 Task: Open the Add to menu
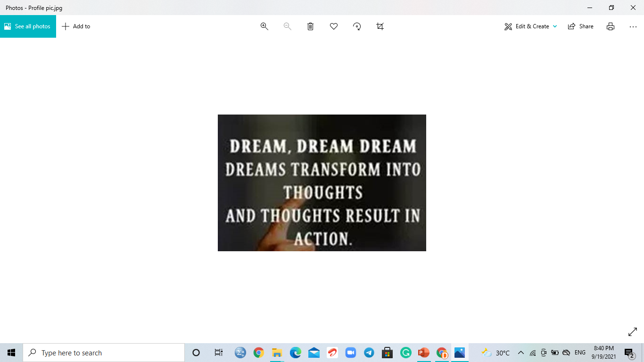click(x=76, y=26)
